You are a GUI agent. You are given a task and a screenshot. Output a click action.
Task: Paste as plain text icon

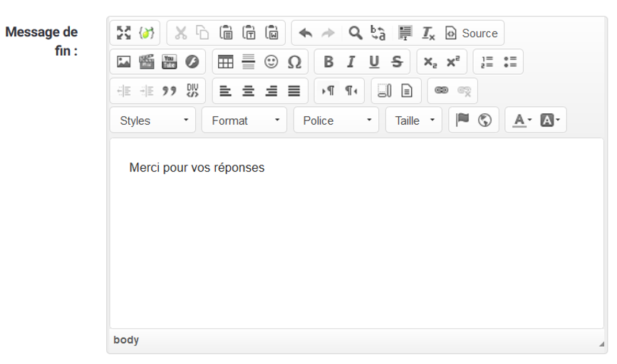click(249, 33)
